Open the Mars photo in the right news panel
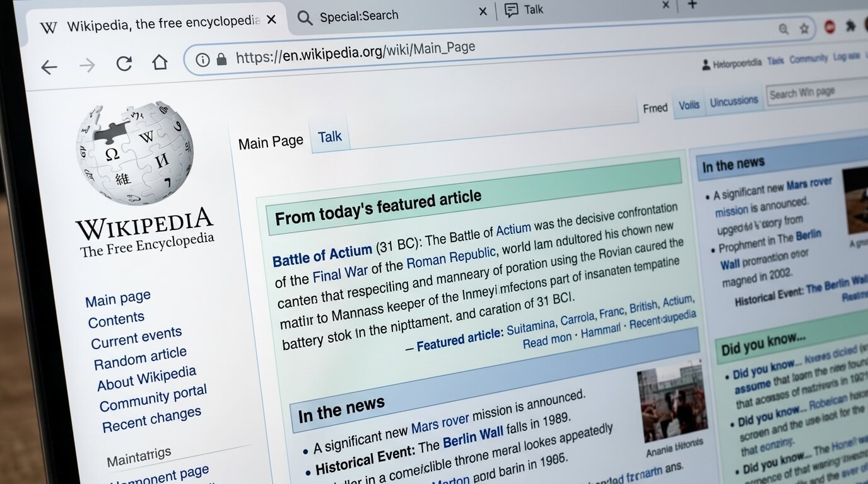 click(x=855, y=201)
